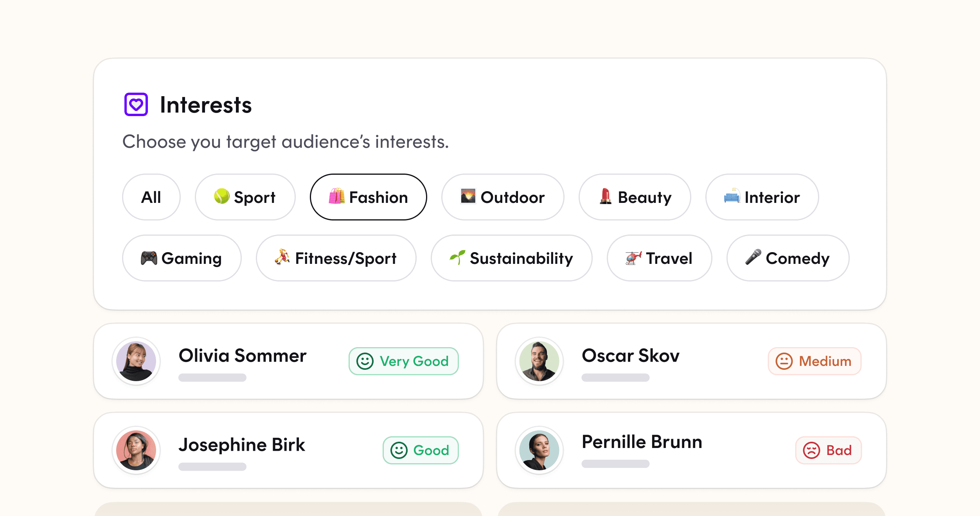
Task: Click the Comedy microphone icon
Action: 753,257
